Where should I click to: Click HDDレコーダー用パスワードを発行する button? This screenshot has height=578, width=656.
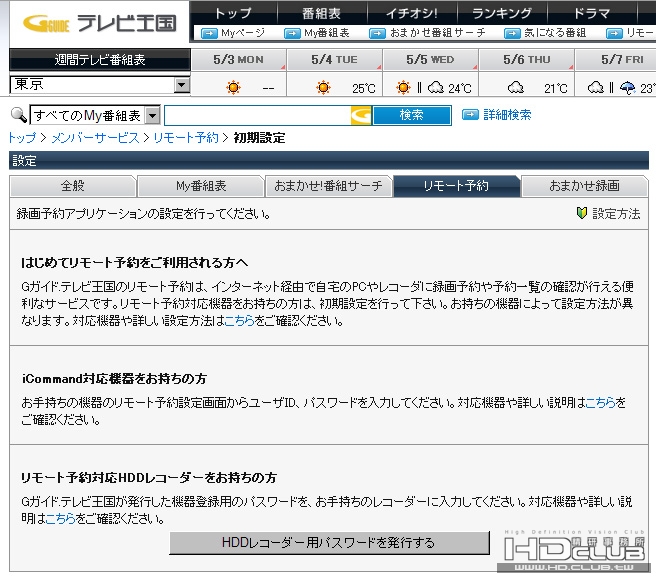pos(329,542)
